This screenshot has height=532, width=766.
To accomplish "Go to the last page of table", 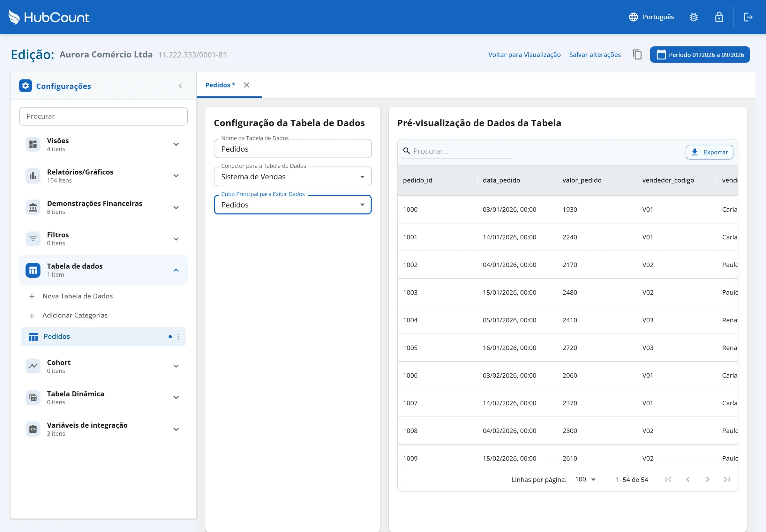I will click(727, 479).
